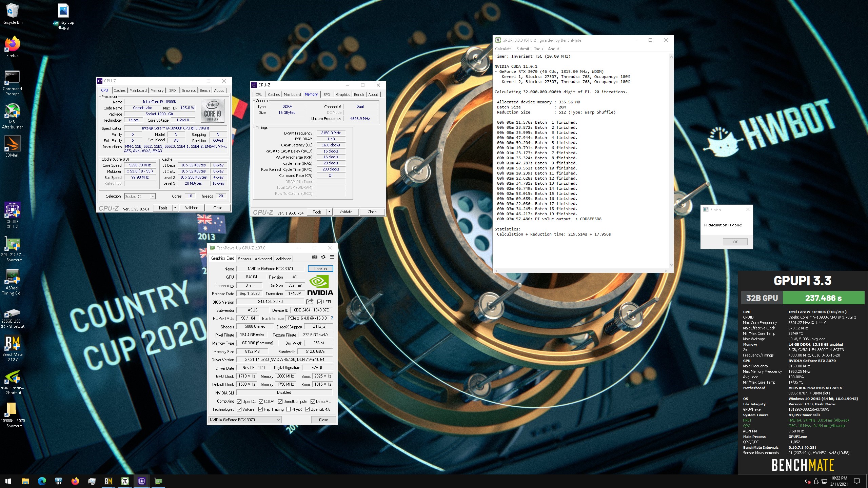
Task: Click the muted volume icon in system tray
Action: [807, 481]
